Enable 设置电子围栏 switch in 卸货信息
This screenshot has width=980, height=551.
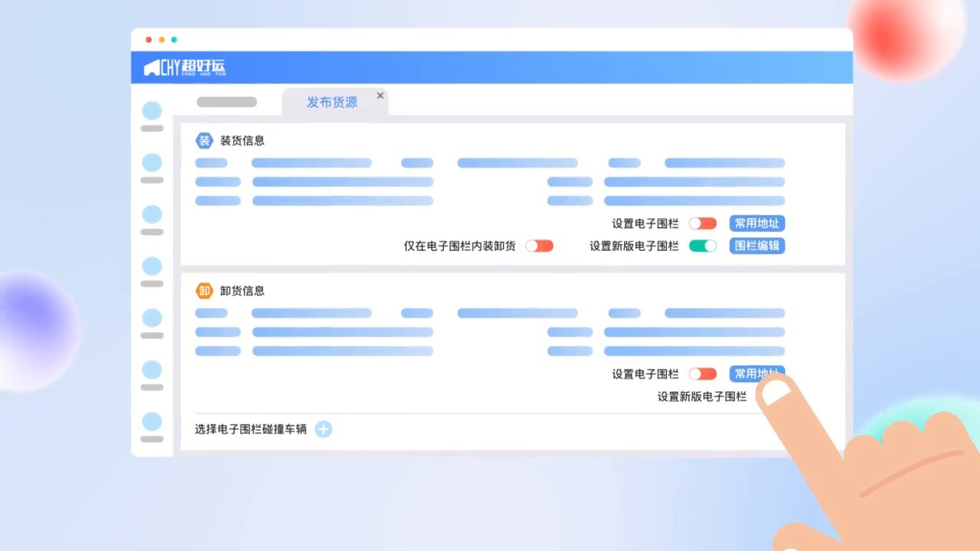702,374
